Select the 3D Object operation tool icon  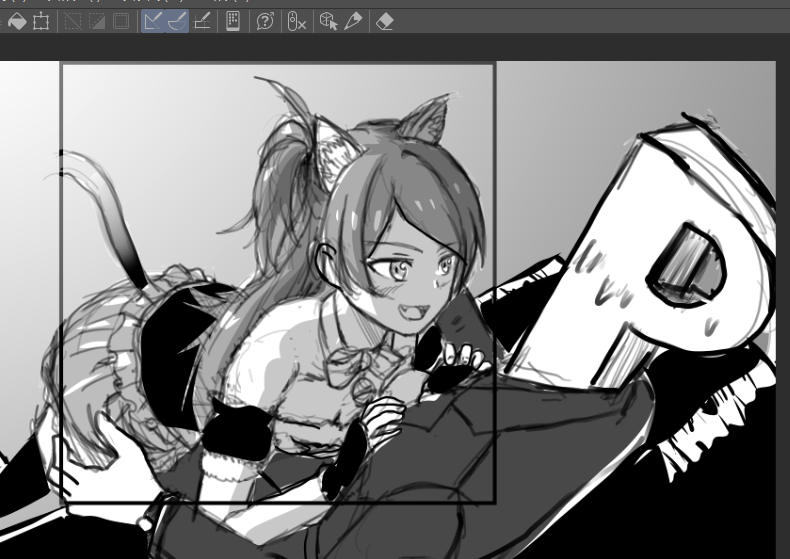point(328,22)
